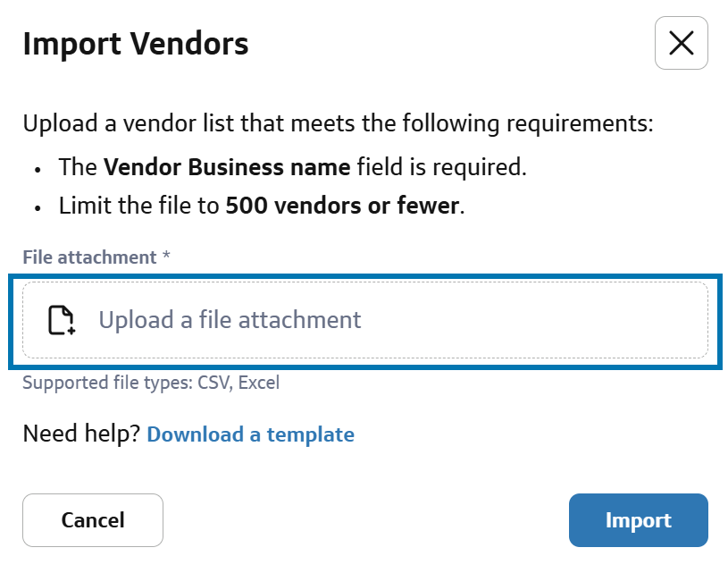Click the "Import Vendors" dialog heading
The height and width of the screenshot is (573, 728).
coord(136,43)
